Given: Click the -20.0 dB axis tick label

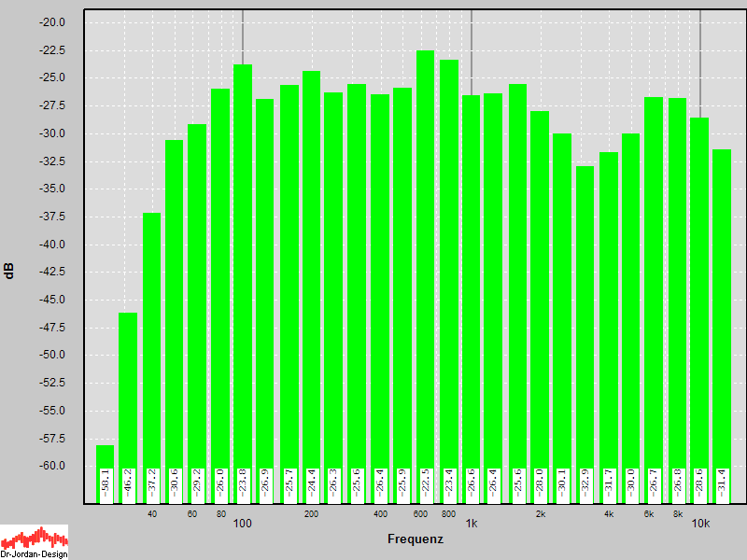Looking at the screenshot, I should [x=49, y=22].
